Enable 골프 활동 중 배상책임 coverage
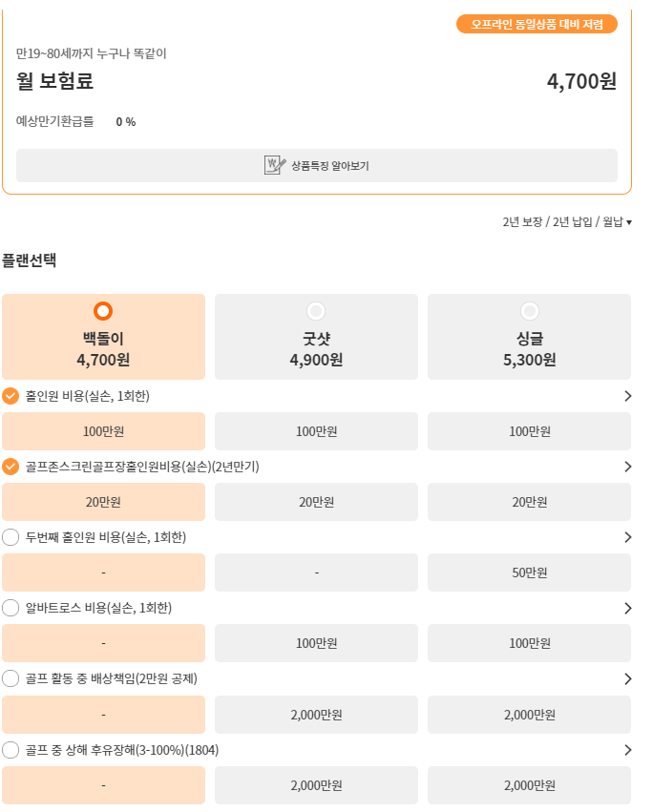 click(11, 678)
